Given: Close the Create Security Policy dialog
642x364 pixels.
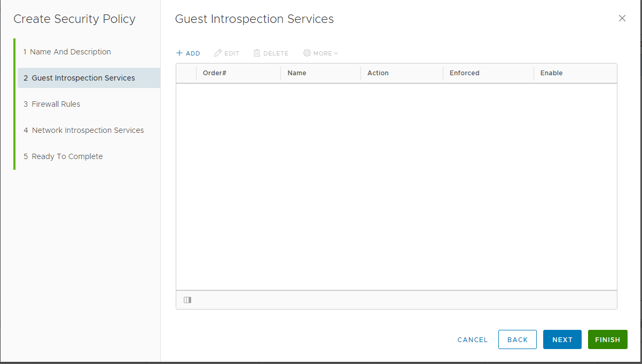Looking at the screenshot, I should 622,18.
